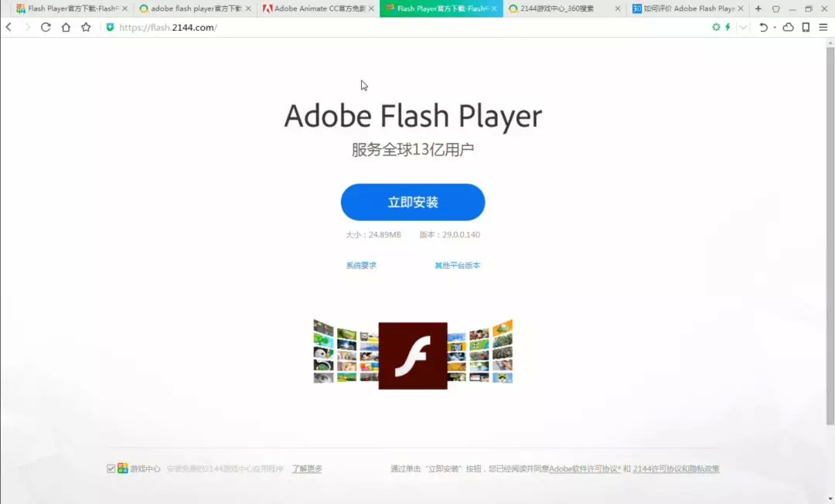Click the 游戏中心 colorful logo icon
835x504 pixels.
123,468
